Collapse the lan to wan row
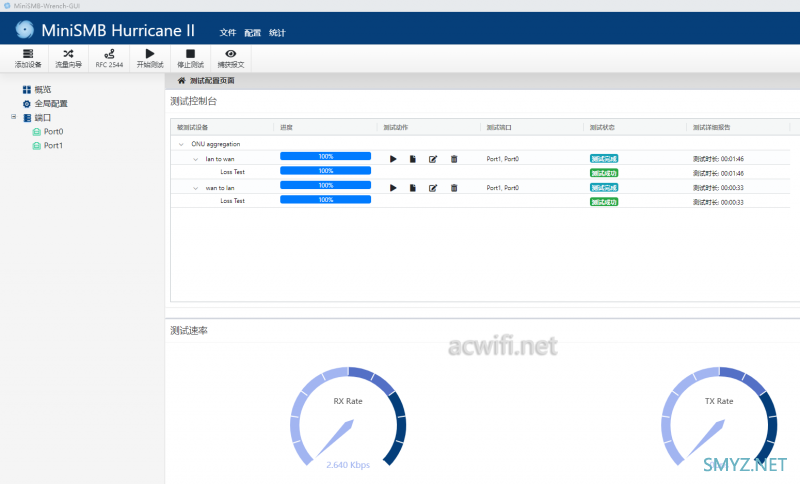This screenshot has width=800, height=484. [195, 159]
